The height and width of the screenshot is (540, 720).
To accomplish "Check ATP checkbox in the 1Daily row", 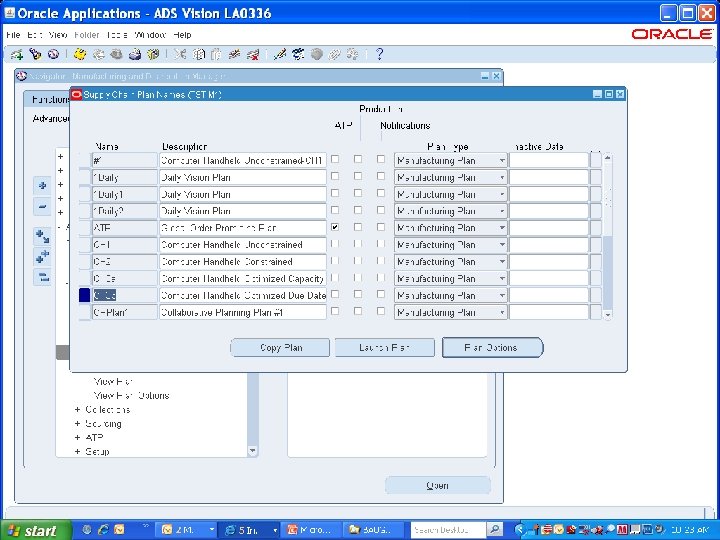I will tap(335, 176).
